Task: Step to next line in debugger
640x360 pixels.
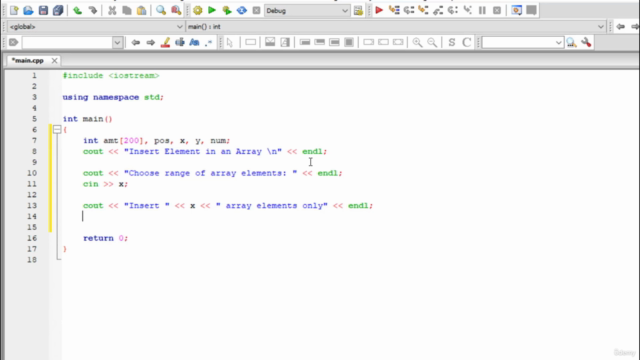Action: [x=409, y=10]
